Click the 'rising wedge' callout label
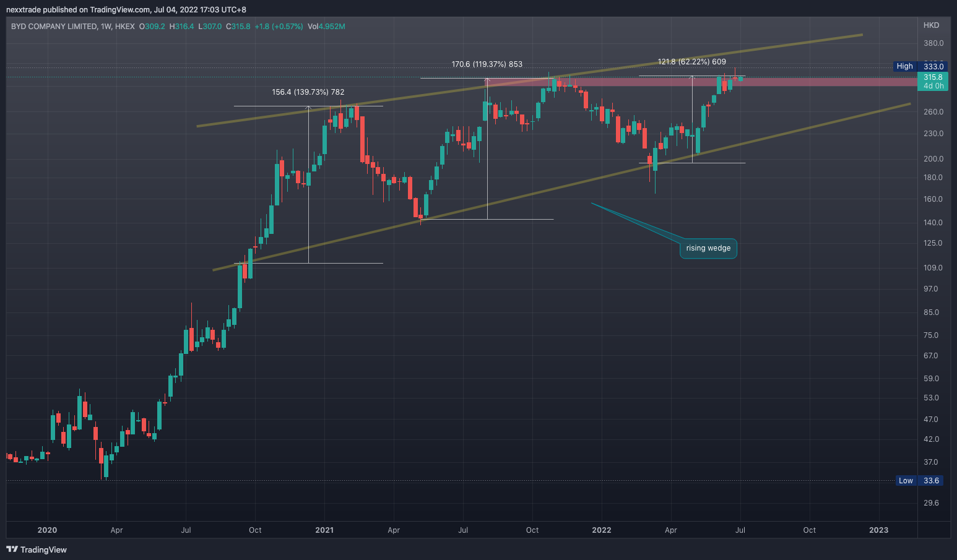Image resolution: width=957 pixels, height=560 pixels. pyautogui.click(x=708, y=248)
